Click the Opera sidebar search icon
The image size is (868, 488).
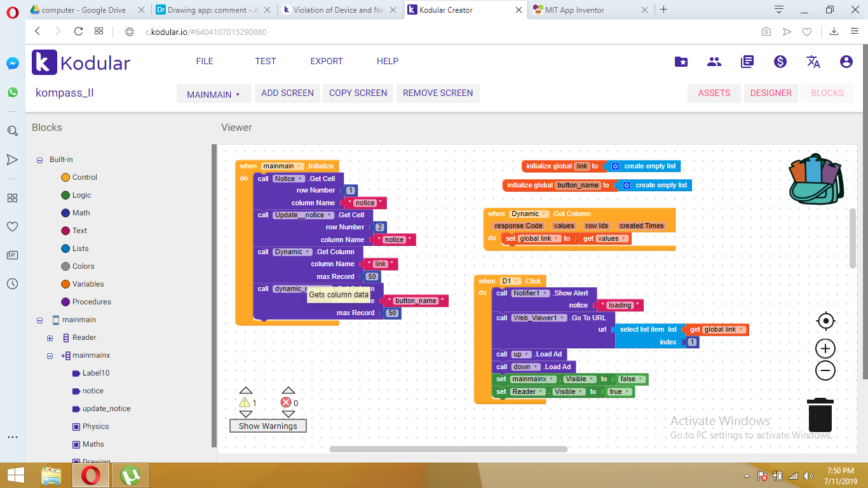click(x=12, y=131)
